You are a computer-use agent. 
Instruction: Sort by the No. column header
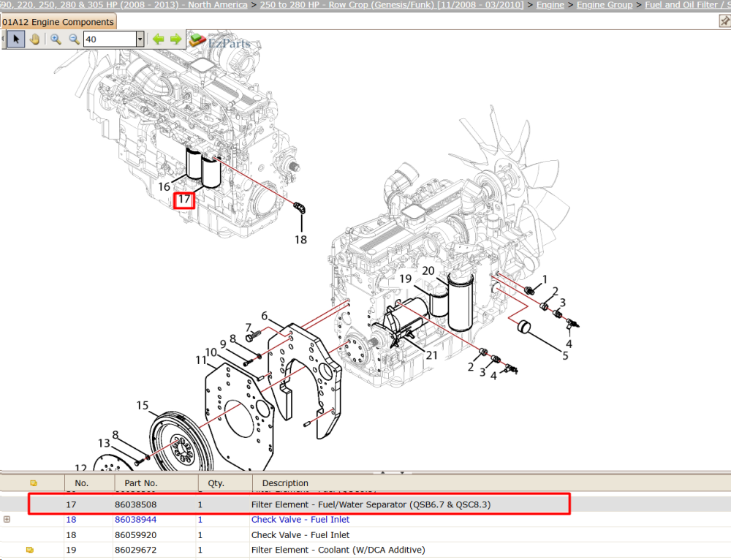pos(82,483)
